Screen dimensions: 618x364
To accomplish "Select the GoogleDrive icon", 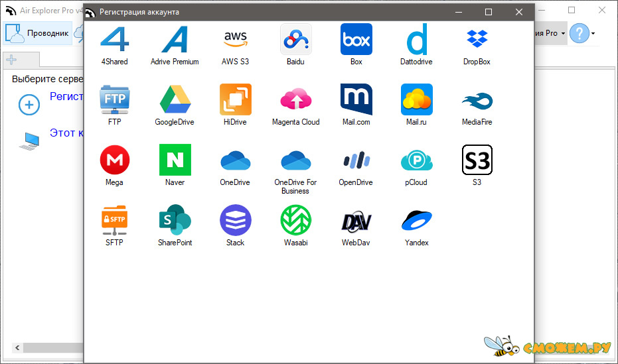I will pyautogui.click(x=175, y=99).
